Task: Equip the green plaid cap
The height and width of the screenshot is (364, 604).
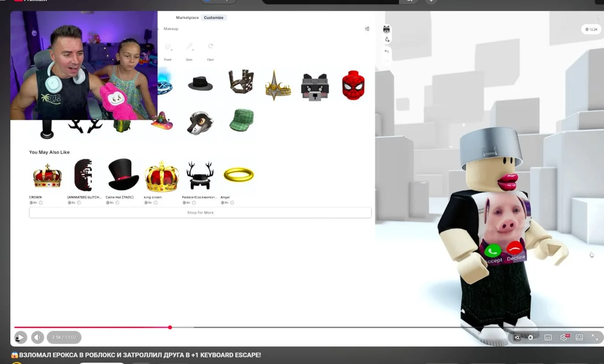Action: [x=242, y=120]
